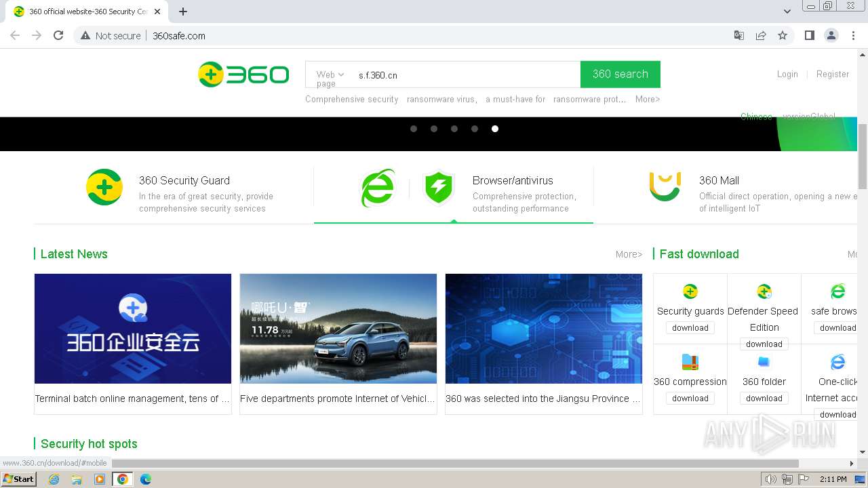868x488 pixels.
Task: Bookmark this page with the star
Action: (x=783, y=35)
